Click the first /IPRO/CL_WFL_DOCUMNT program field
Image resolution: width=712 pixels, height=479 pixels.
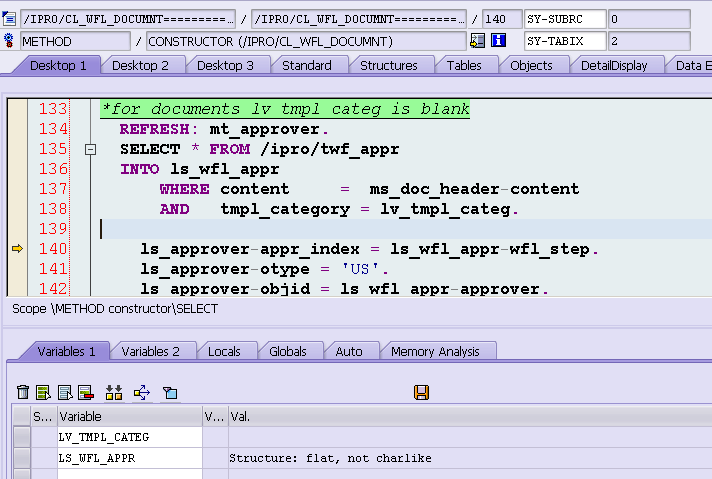point(128,19)
